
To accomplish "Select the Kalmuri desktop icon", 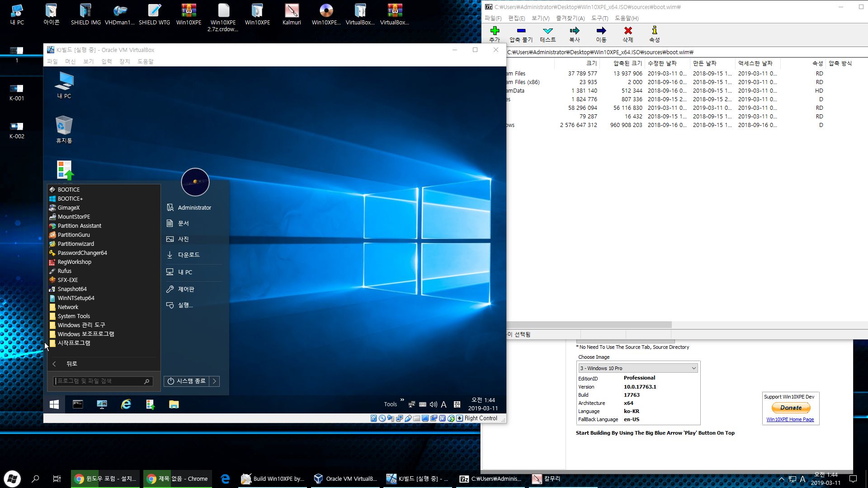I will [292, 14].
